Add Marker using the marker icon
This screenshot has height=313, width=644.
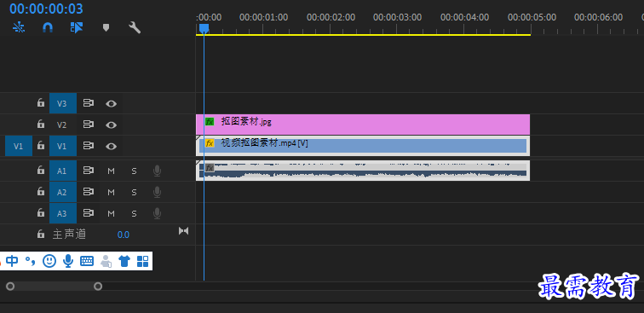[x=106, y=27]
